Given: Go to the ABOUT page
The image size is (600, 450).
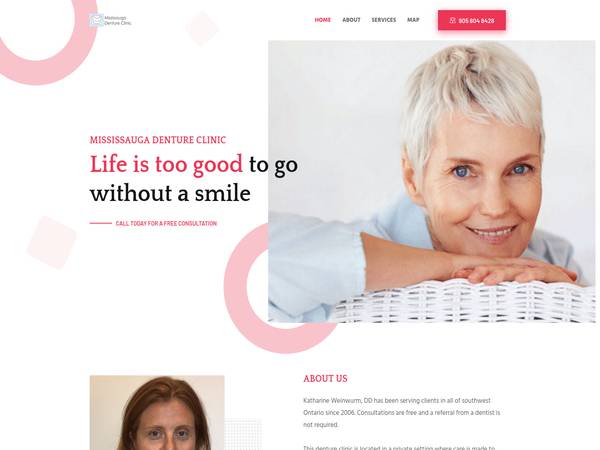Looking at the screenshot, I should tap(351, 20).
